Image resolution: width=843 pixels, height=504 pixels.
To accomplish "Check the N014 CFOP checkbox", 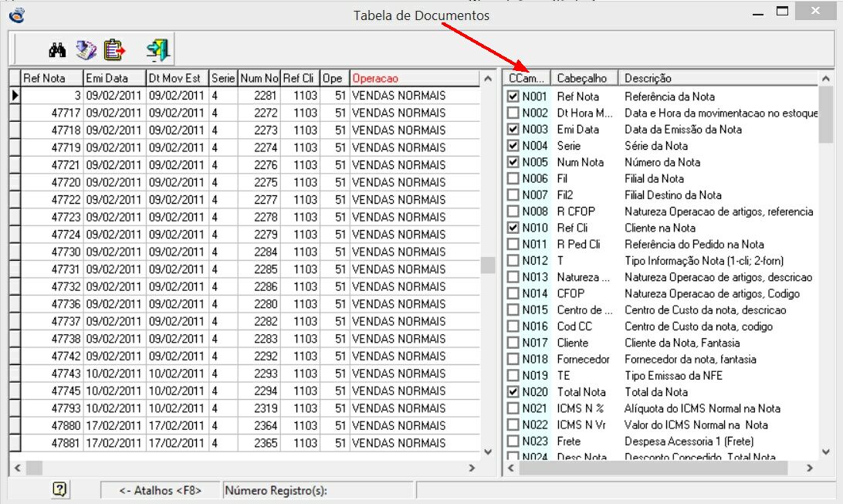I will pyautogui.click(x=513, y=293).
